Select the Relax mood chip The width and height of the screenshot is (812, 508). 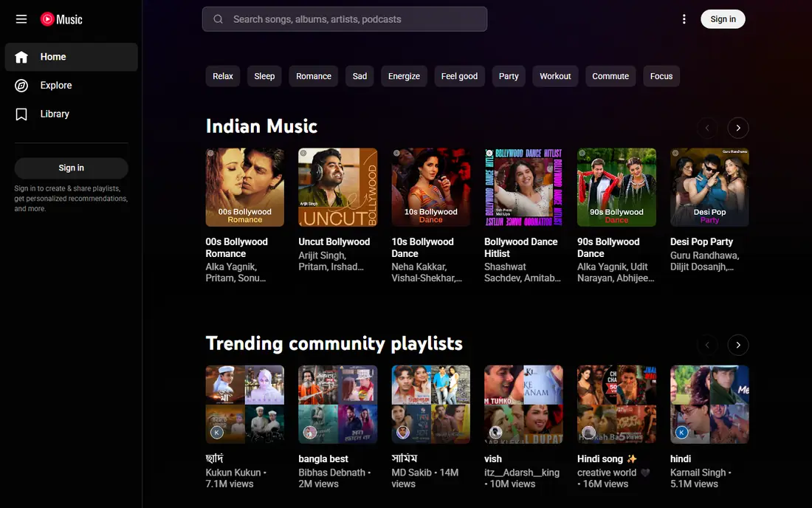tap(223, 76)
